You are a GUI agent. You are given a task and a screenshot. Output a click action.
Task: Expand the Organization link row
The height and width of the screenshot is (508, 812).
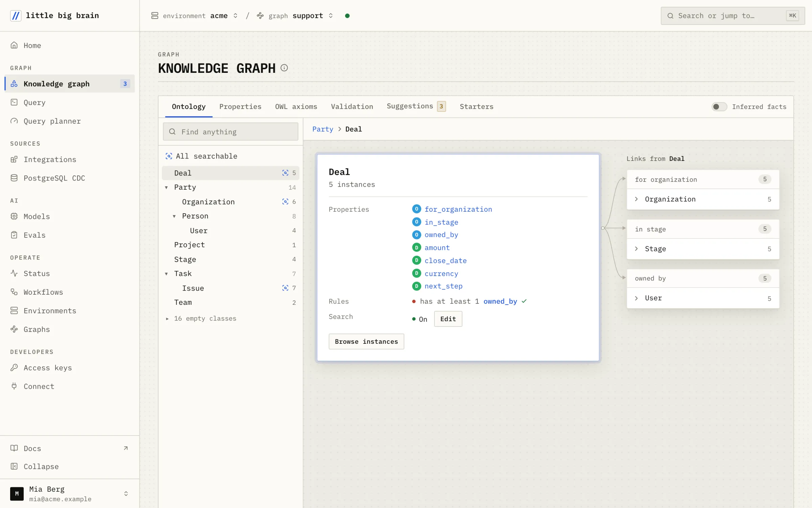(x=703, y=199)
